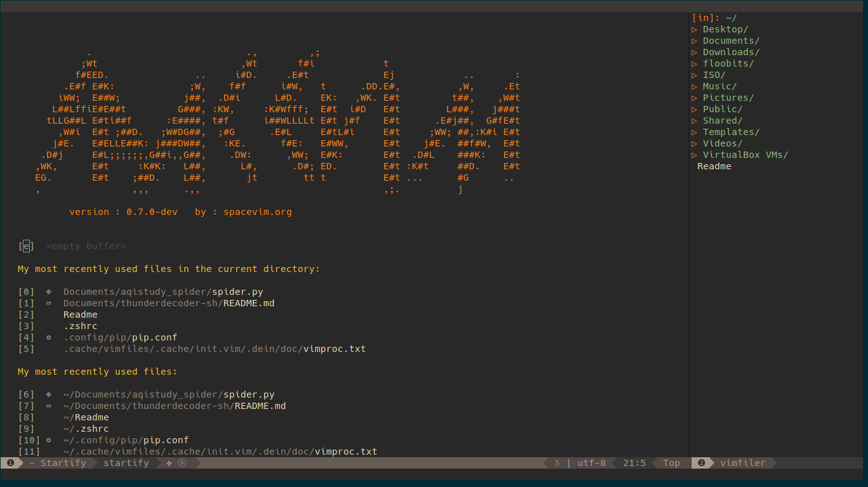Click the [8] index bracket
This screenshot has height=487, width=868.
[x=26, y=417]
